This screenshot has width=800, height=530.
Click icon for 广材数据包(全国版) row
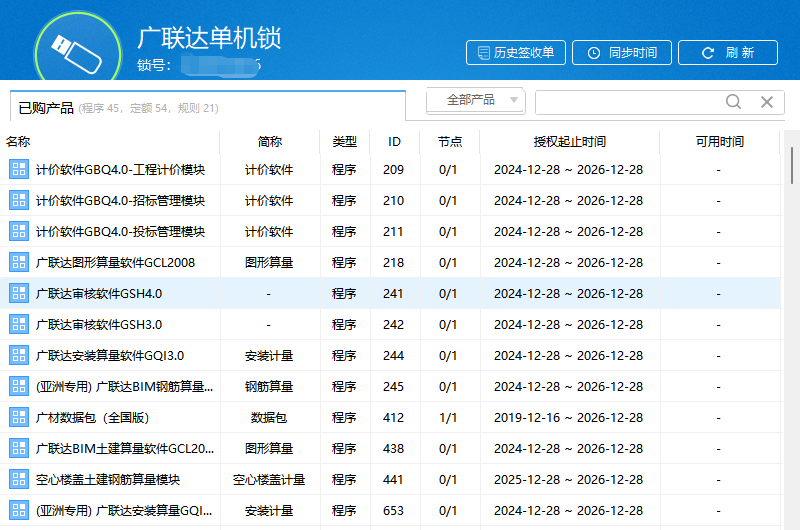coord(19,417)
